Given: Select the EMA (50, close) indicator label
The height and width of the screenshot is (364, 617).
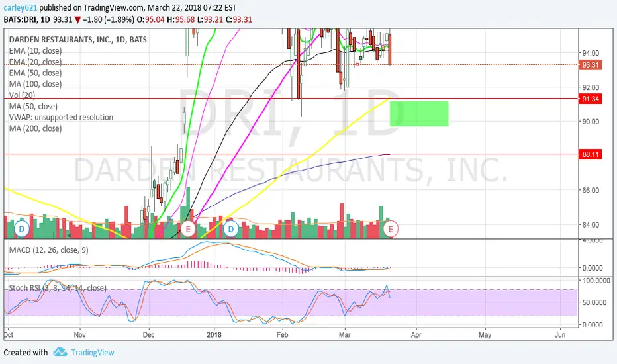Looking at the screenshot, I should point(35,73).
